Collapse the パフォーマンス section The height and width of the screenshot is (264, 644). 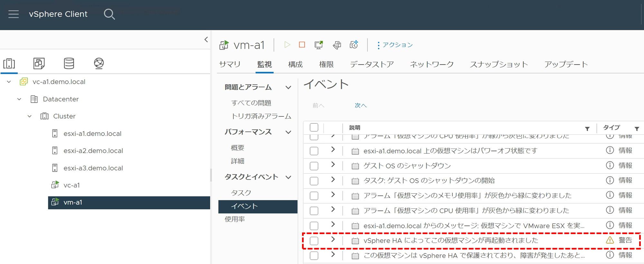point(289,132)
